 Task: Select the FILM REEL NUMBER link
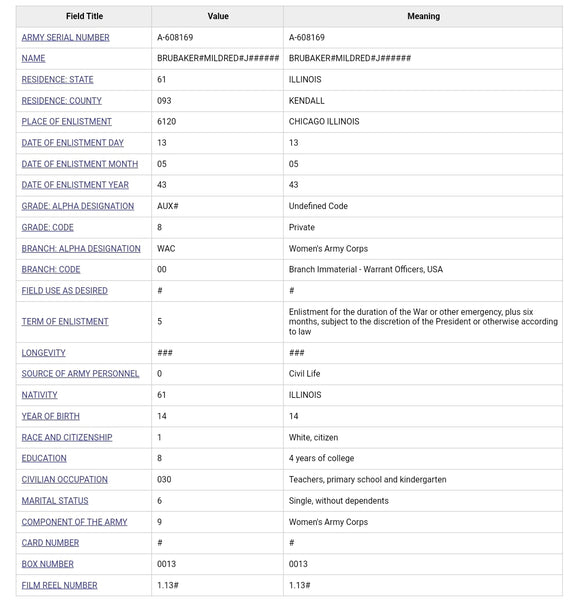tap(59, 585)
